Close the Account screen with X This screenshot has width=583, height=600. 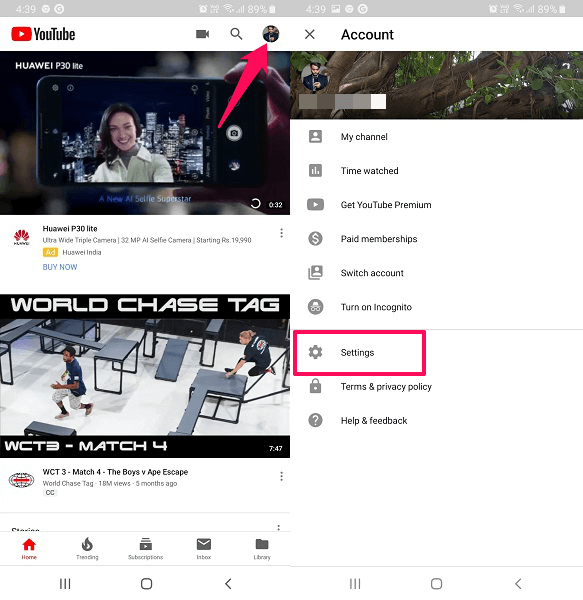coord(310,34)
